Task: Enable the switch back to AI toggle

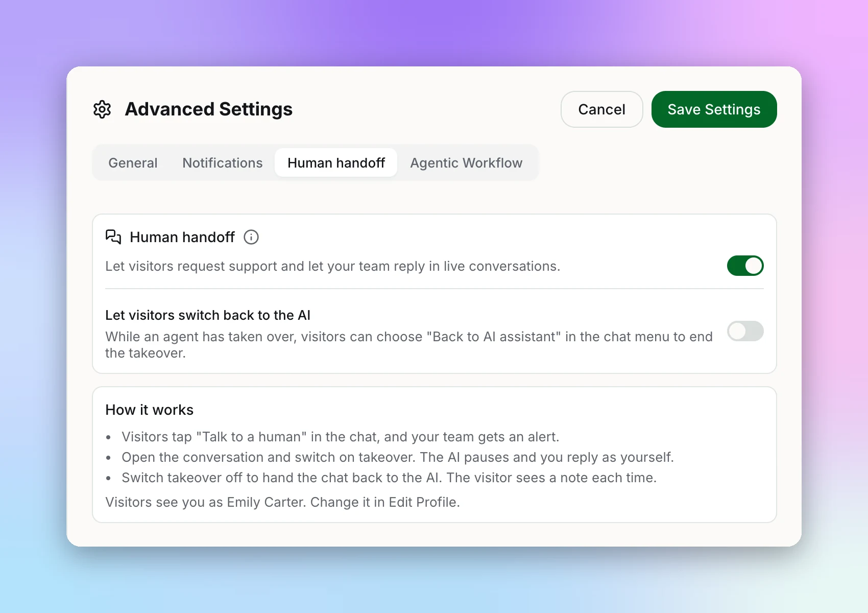Action: (745, 331)
